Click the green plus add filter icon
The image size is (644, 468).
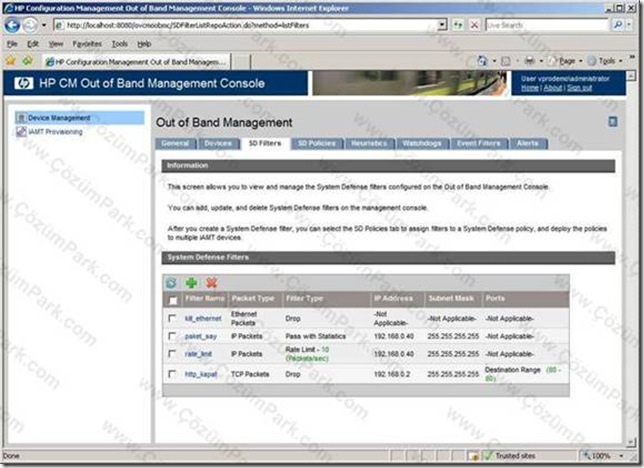[191, 283]
